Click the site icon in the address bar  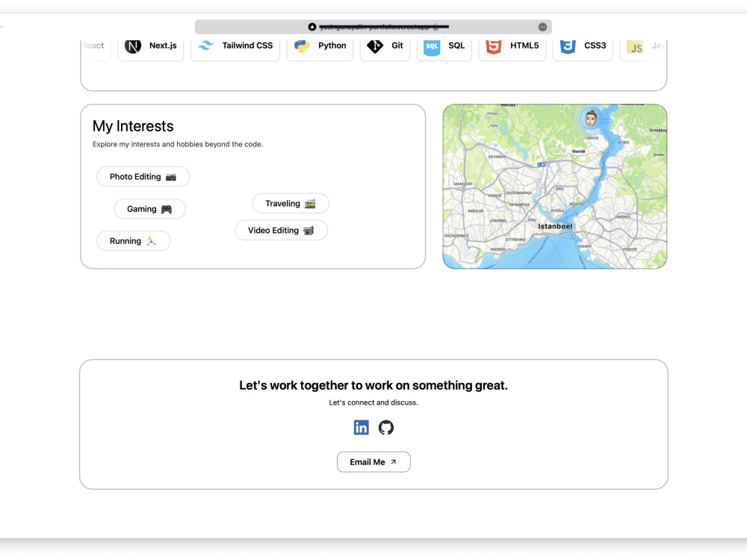pyautogui.click(x=312, y=27)
